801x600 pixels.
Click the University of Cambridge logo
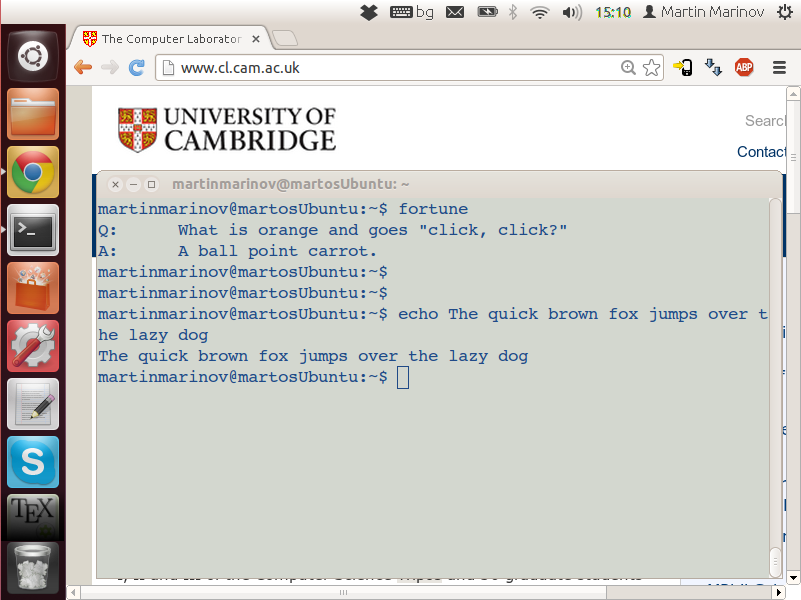pos(227,130)
